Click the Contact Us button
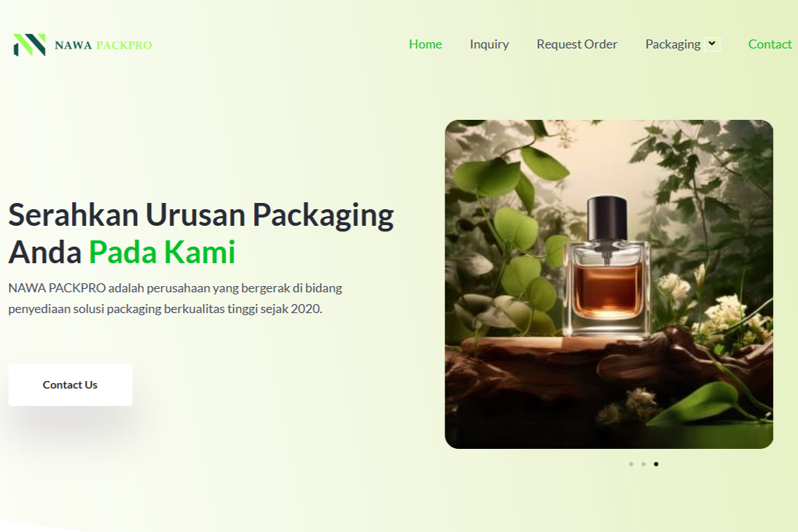 coord(70,385)
